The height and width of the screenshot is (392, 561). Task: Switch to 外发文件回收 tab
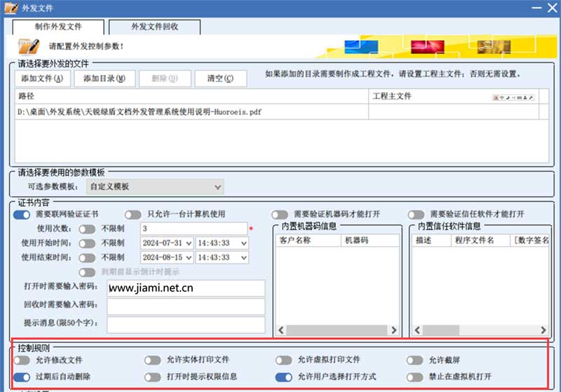[154, 27]
